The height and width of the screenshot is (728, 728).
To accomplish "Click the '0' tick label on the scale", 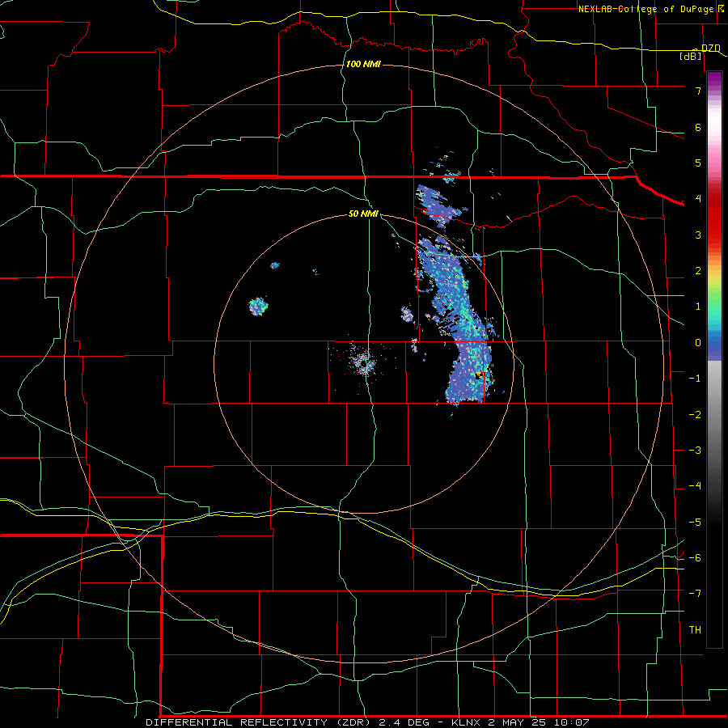I will pyautogui.click(x=698, y=343).
